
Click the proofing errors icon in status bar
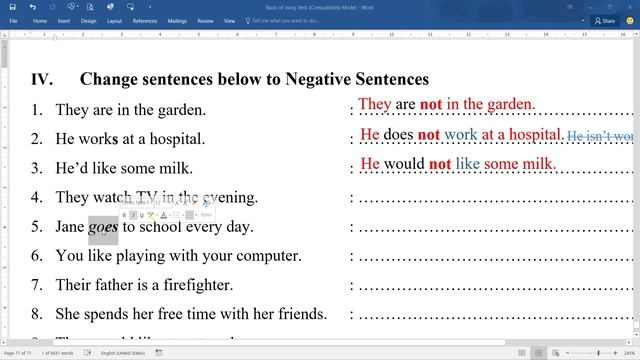87,353
